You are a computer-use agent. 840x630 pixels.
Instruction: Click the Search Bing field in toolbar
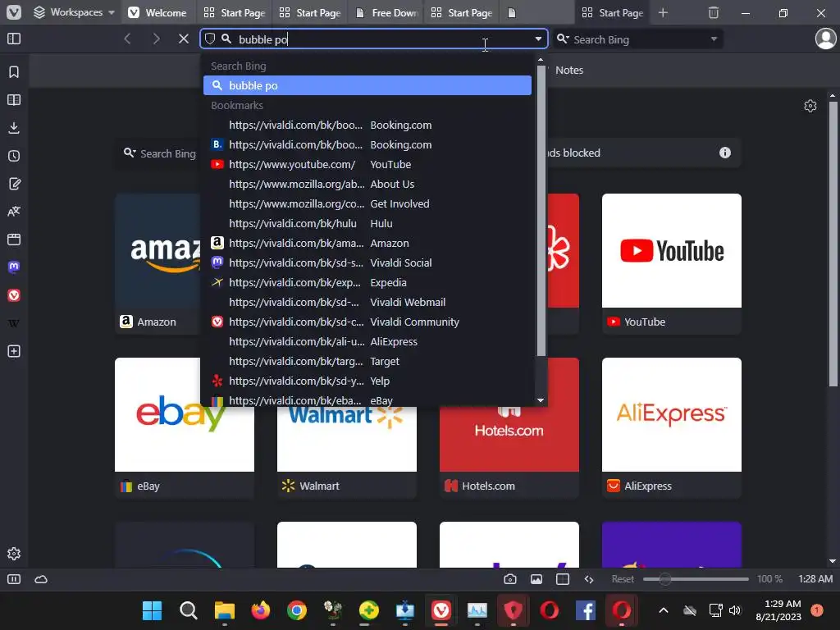(x=637, y=39)
